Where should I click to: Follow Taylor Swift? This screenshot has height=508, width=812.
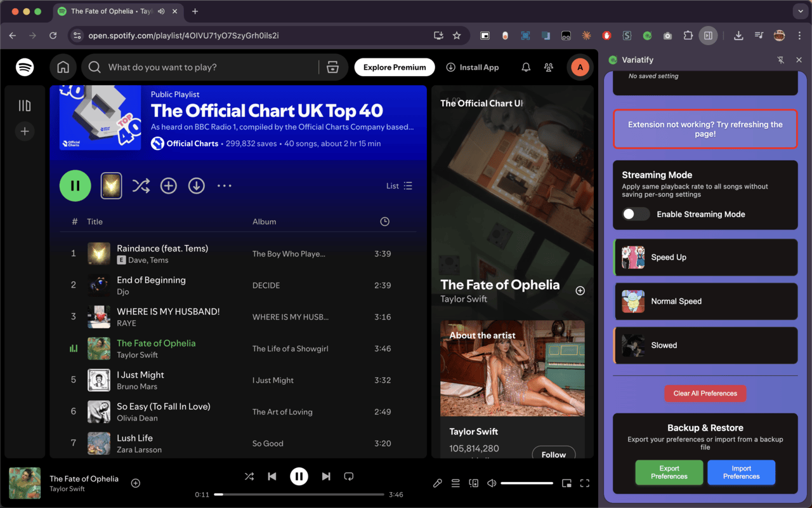point(553,453)
